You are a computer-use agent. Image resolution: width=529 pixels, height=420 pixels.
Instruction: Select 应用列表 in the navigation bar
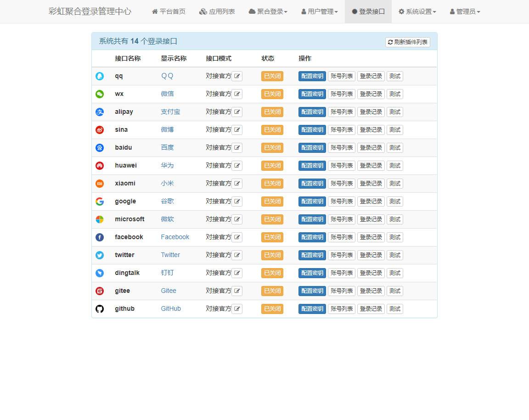click(217, 12)
